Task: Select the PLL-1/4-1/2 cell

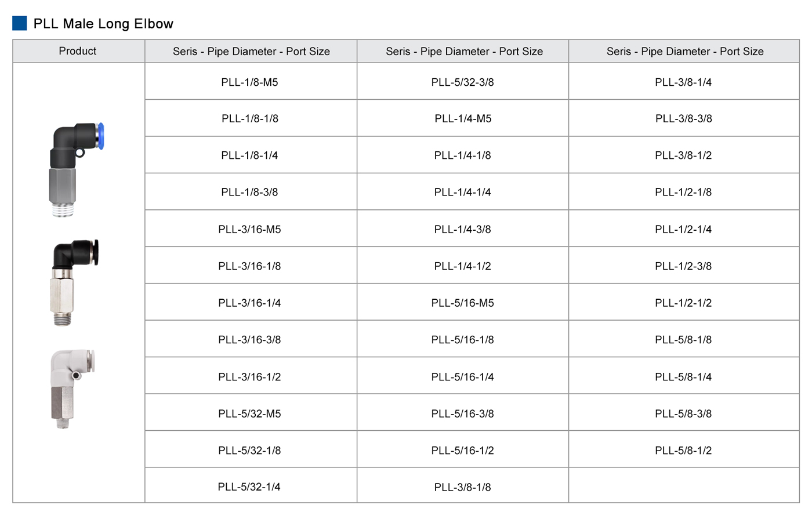Action: click(x=462, y=266)
